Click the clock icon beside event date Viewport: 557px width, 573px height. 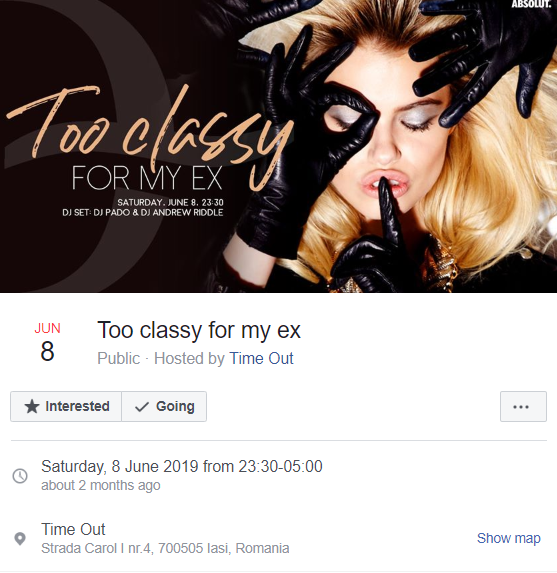[20, 476]
